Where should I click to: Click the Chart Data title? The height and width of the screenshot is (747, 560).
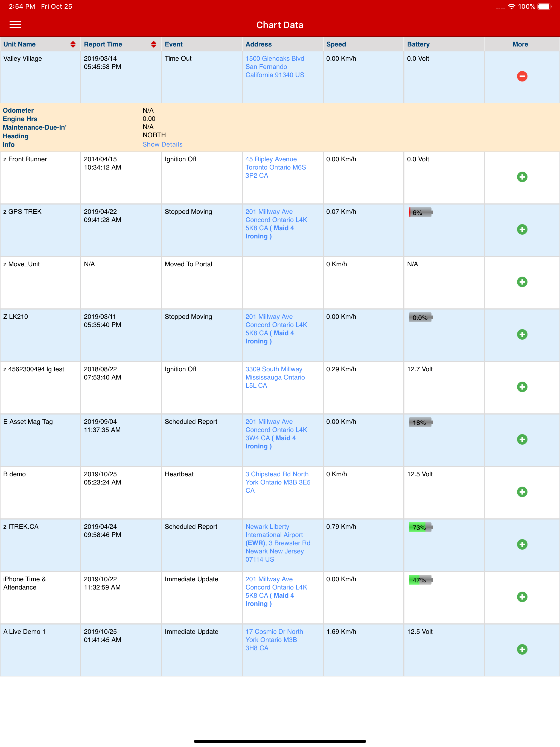pyautogui.click(x=280, y=25)
